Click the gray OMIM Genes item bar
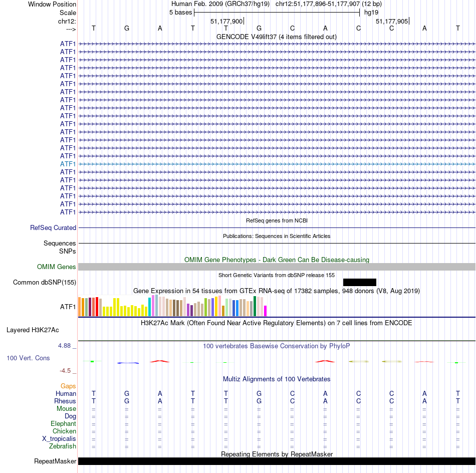The image size is (476, 473). tap(277, 267)
